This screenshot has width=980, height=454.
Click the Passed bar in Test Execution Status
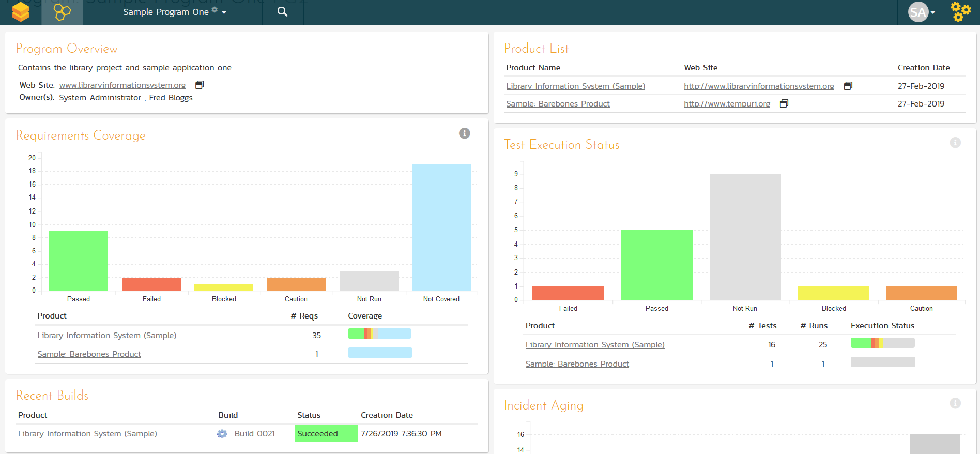(x=656, y=265)
